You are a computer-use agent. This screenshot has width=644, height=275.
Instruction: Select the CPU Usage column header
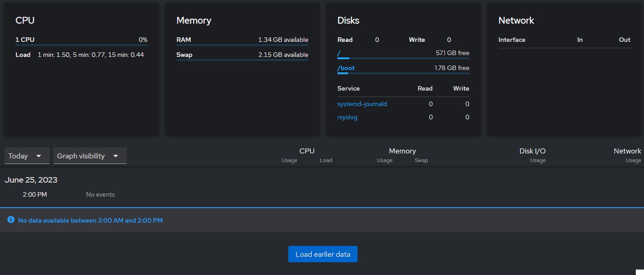tap(289, 160)
